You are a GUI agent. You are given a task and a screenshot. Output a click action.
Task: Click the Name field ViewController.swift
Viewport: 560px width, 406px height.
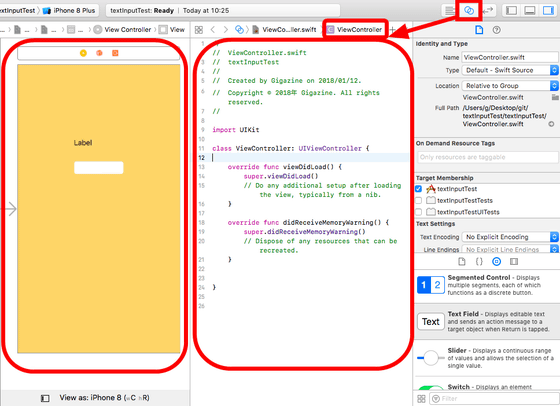click(510, 57)
